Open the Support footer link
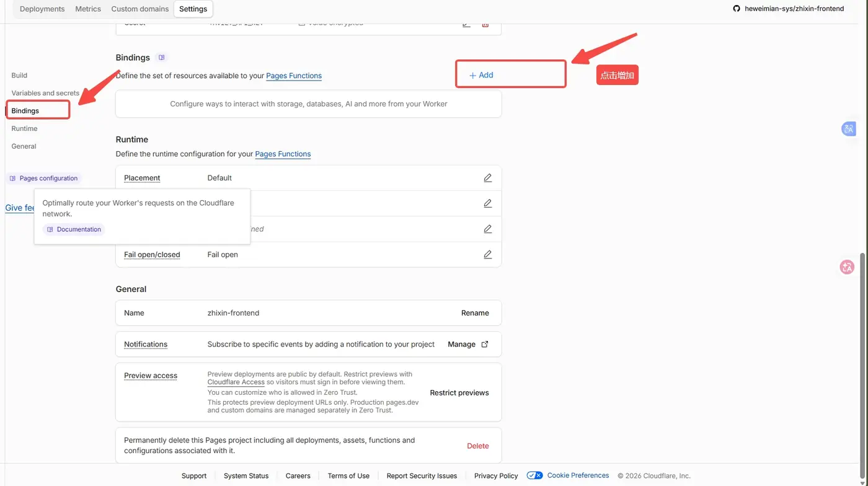This screenshot has width=868, height=486. tap(194, 476)
